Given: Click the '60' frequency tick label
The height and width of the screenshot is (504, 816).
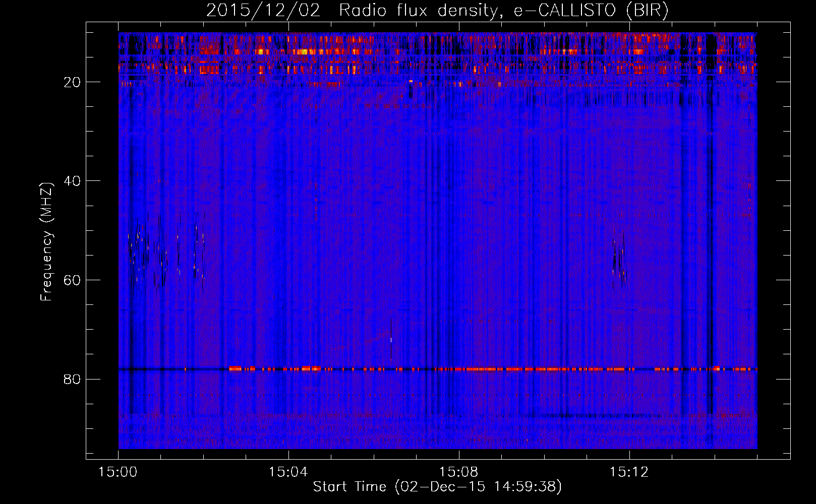Looking at the screenshot, I should click(72, 280).
